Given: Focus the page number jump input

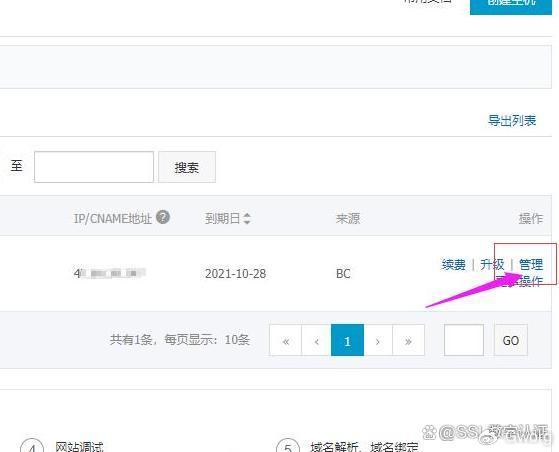Looking at the screenshot, I should click(x=464, y=340).
